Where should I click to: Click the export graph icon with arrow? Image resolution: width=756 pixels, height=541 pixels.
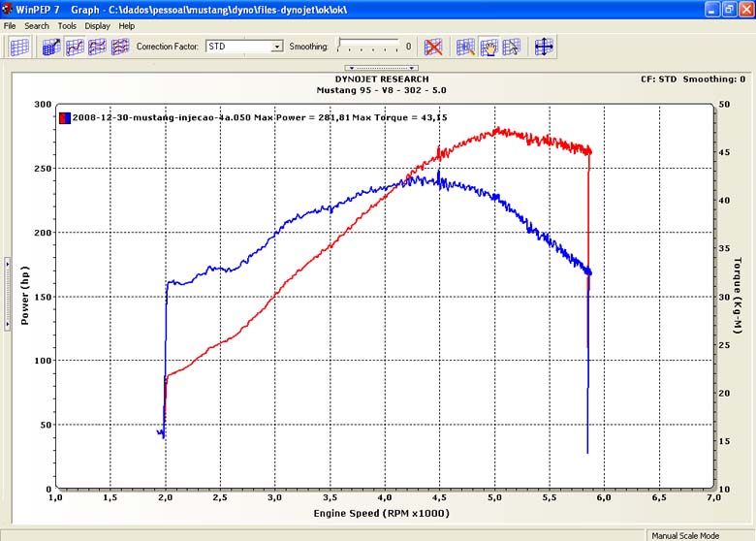pyautogui.click(x=51, y=47)
